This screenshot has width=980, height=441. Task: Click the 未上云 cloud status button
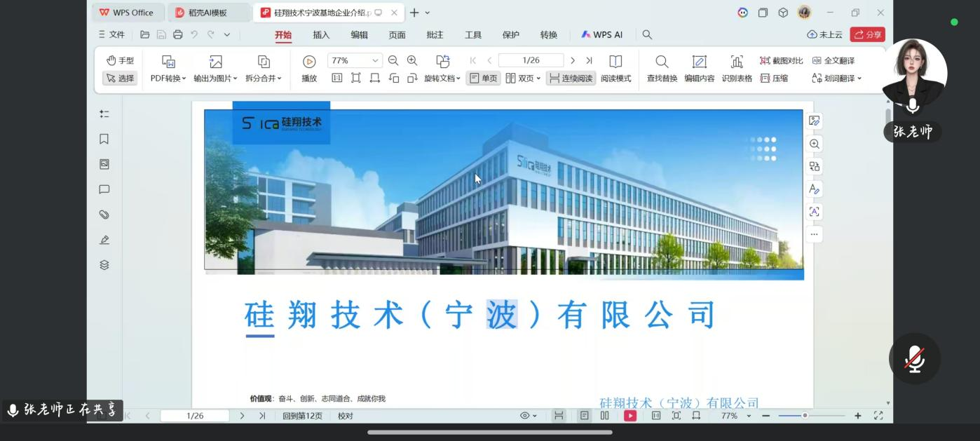[825, 34]
